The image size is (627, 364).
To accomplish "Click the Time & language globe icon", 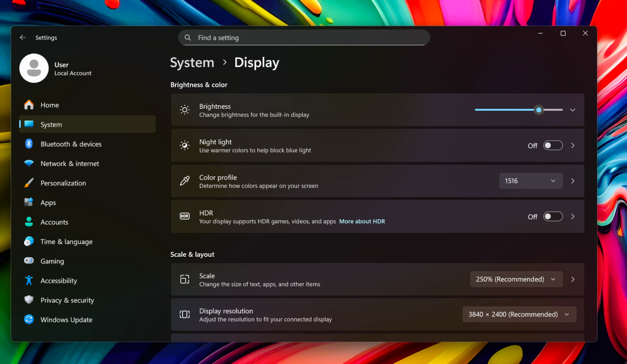I will tap(29, 241).
